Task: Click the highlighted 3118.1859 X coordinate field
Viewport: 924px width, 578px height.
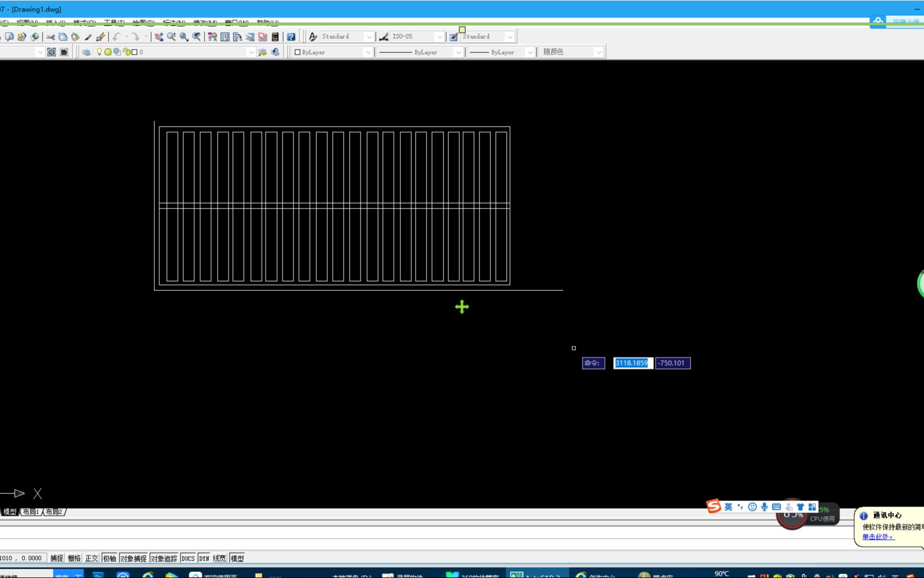Action: [x=633, y=363]
